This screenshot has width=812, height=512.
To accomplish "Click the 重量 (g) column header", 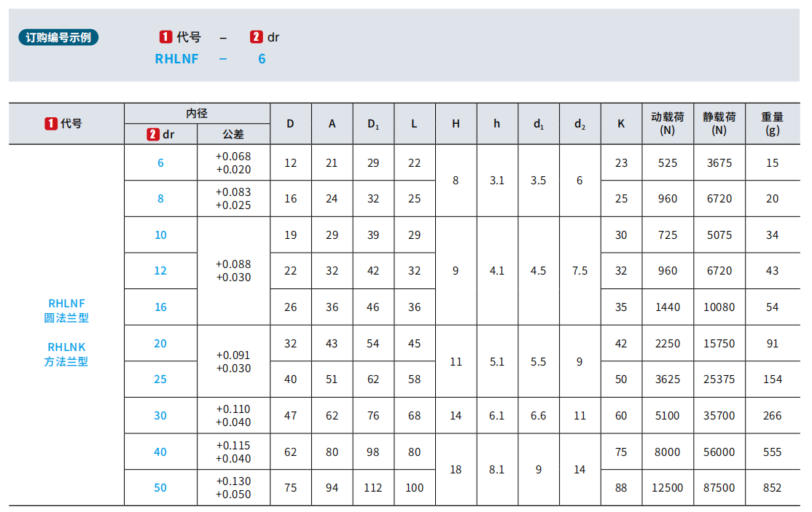I will (773, 123).
